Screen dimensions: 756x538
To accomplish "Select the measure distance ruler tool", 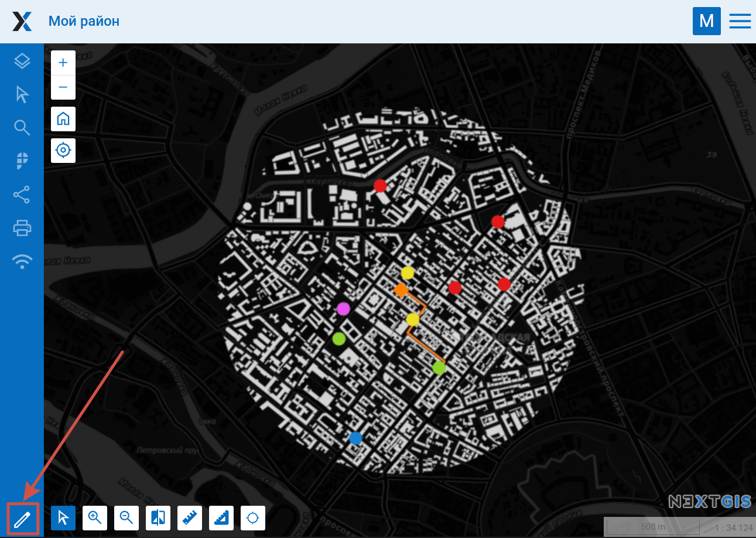I will tap(190, 518).
